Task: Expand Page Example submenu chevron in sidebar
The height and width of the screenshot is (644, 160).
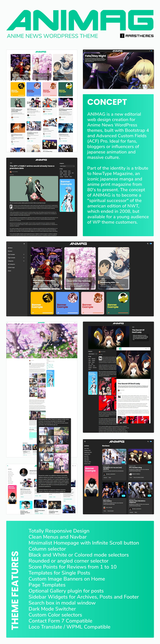Action: point(24,258)
